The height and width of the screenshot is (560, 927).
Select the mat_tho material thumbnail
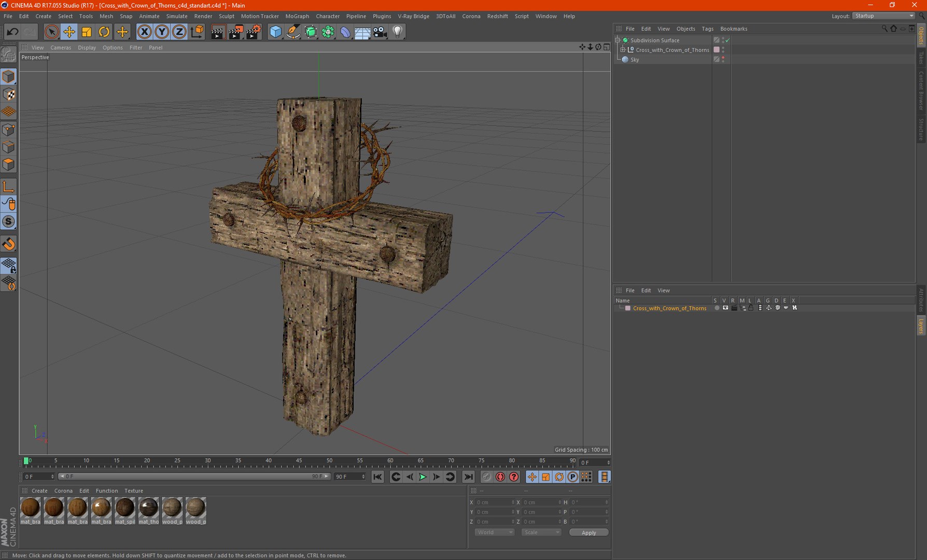pos(148,511)
